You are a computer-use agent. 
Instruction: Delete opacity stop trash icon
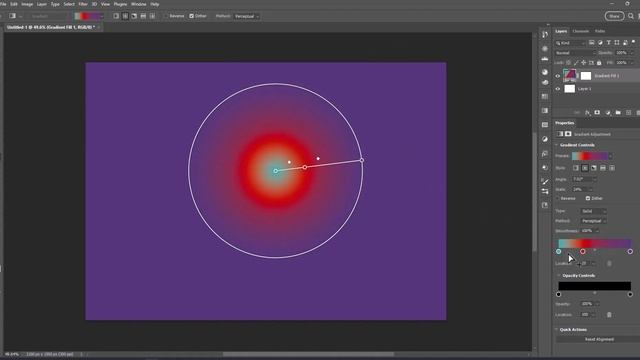pyautogui.click(x=609, y=315)
